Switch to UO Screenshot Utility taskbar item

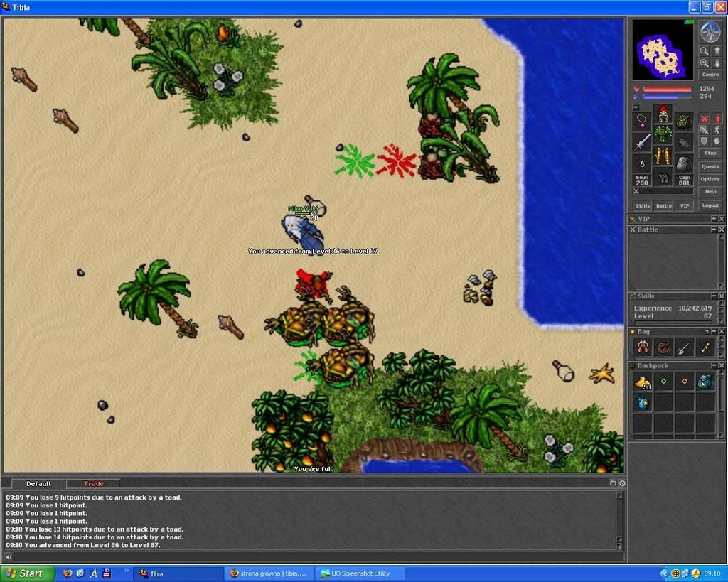click(360, 573)
